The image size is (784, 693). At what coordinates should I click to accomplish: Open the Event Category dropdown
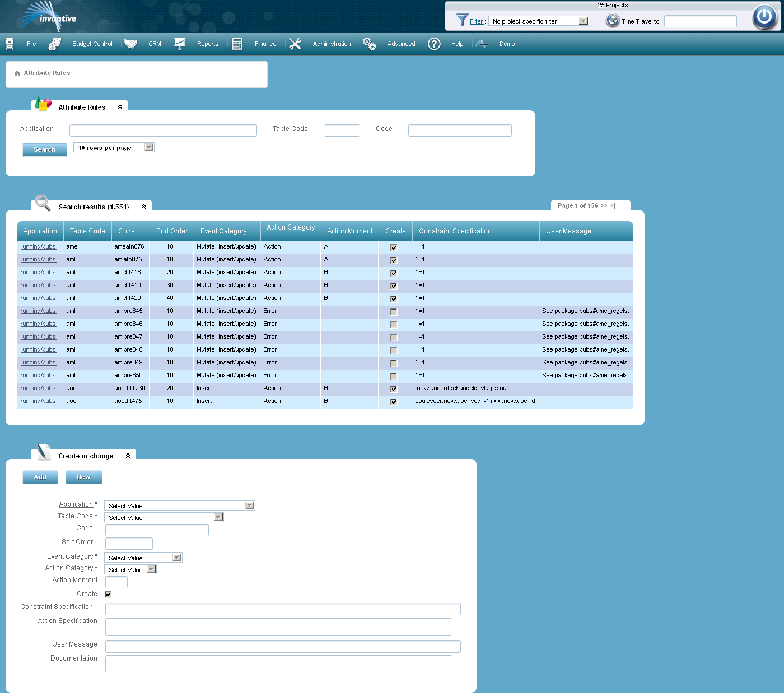coord(177,558)
